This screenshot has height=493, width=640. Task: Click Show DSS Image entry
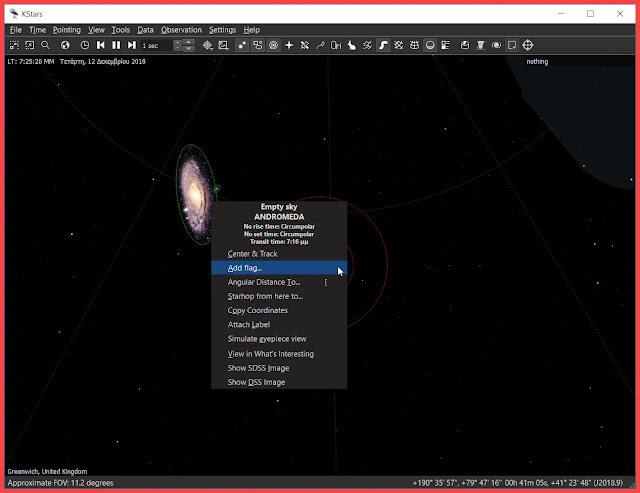(x=279, y=382)
